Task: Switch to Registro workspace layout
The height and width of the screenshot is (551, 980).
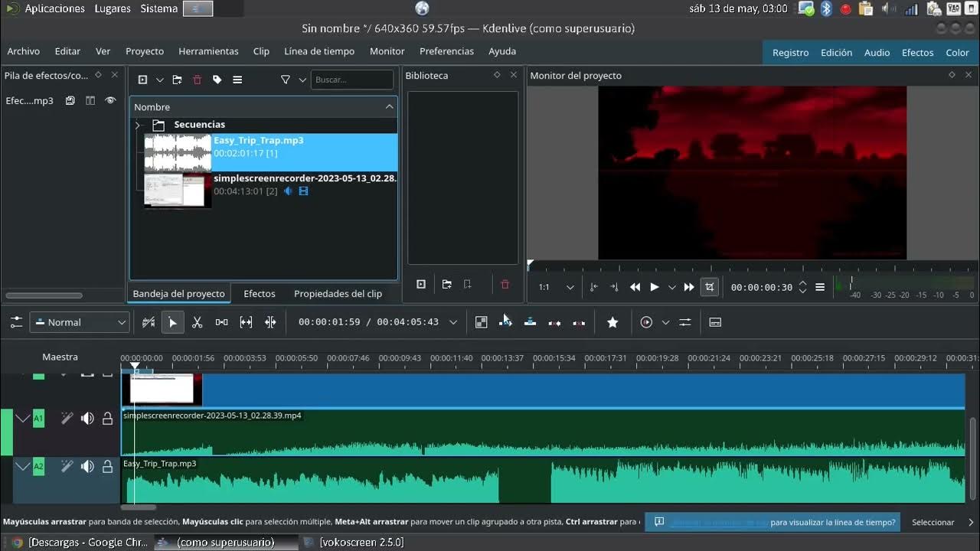Action: (790, 52)
